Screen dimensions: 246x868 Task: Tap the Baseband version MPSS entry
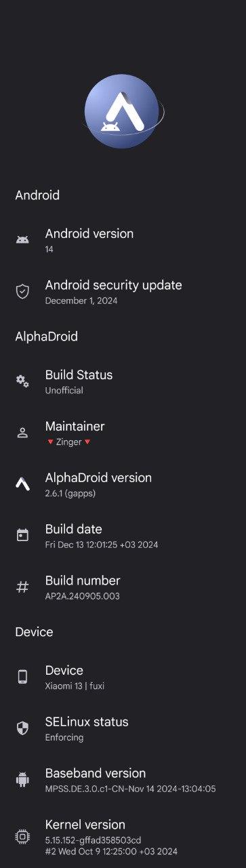123,780
